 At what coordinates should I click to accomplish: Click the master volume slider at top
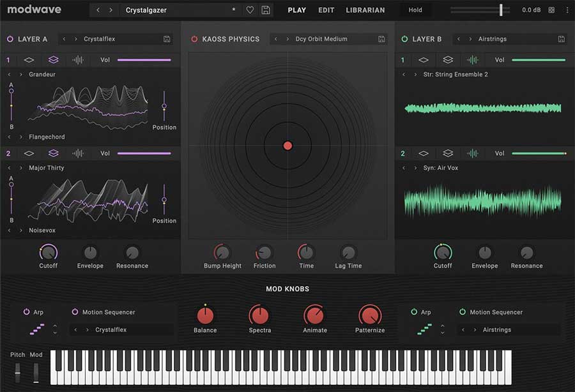(x=480, y=10)
